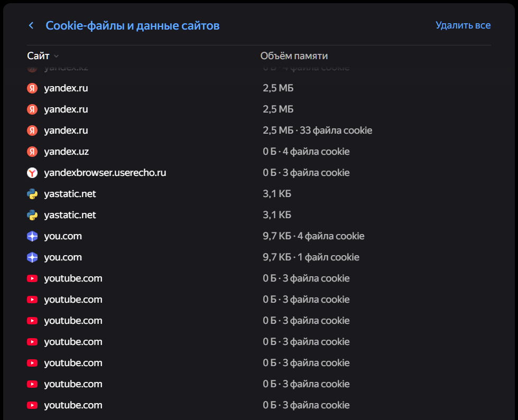Image resolution: width=518 pixels, height=420 pixels.
Task: Go back using the blue arrow icon
Action: point(31,25)
